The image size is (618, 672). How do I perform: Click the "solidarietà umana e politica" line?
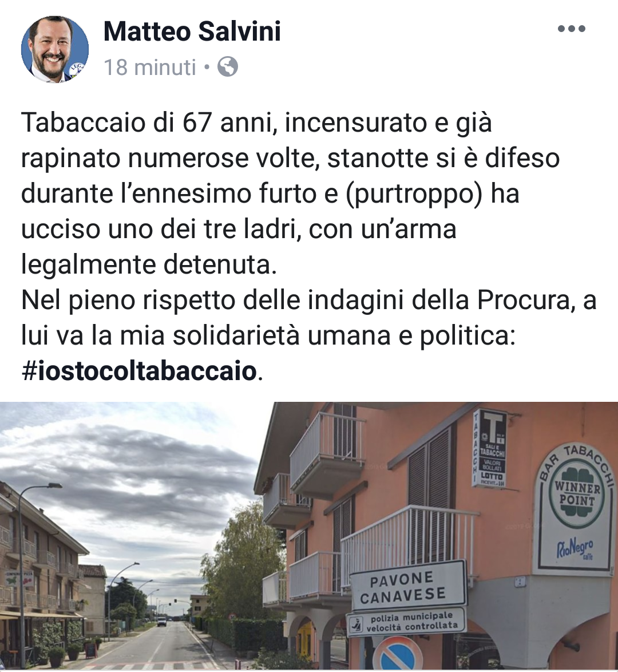coord(267,335)
